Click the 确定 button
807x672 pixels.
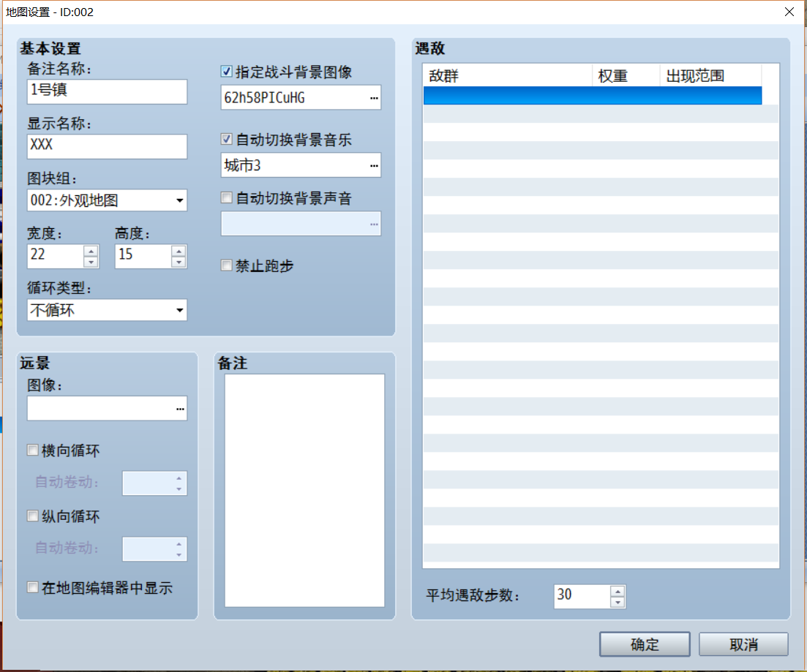tap(645, 644)
